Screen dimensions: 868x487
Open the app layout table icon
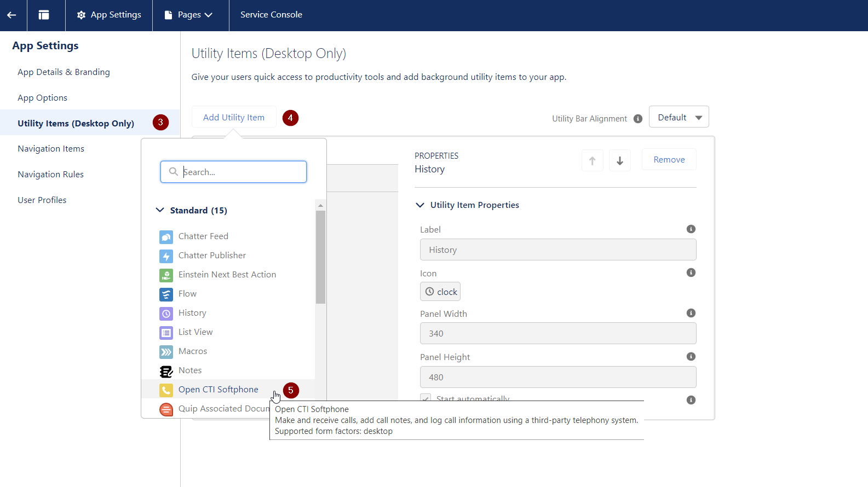point(44,15)
